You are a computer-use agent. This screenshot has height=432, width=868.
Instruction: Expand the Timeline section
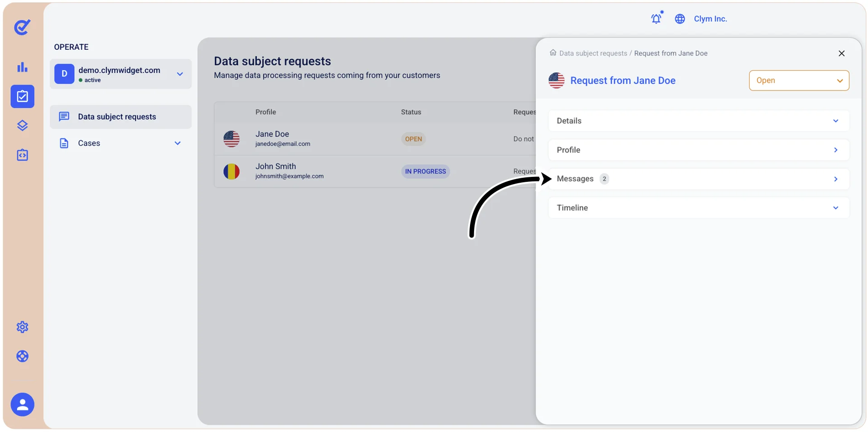(x=698, y=208)
